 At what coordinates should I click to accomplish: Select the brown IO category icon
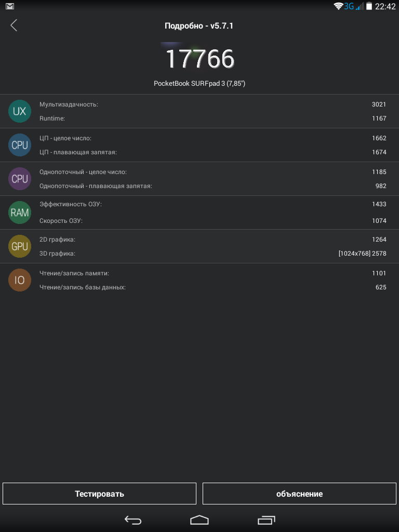click(20, 280)
